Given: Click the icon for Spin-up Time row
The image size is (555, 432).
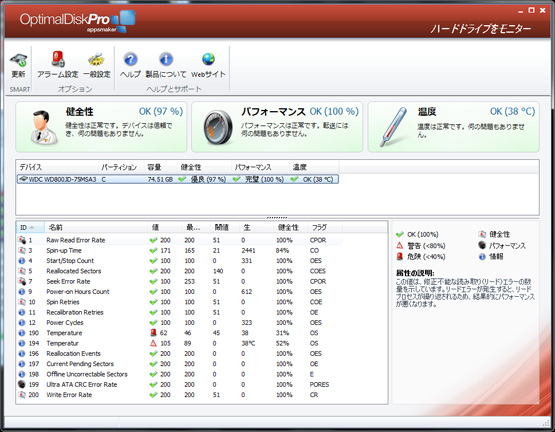Looking at the screenshot, I should 22,250.
